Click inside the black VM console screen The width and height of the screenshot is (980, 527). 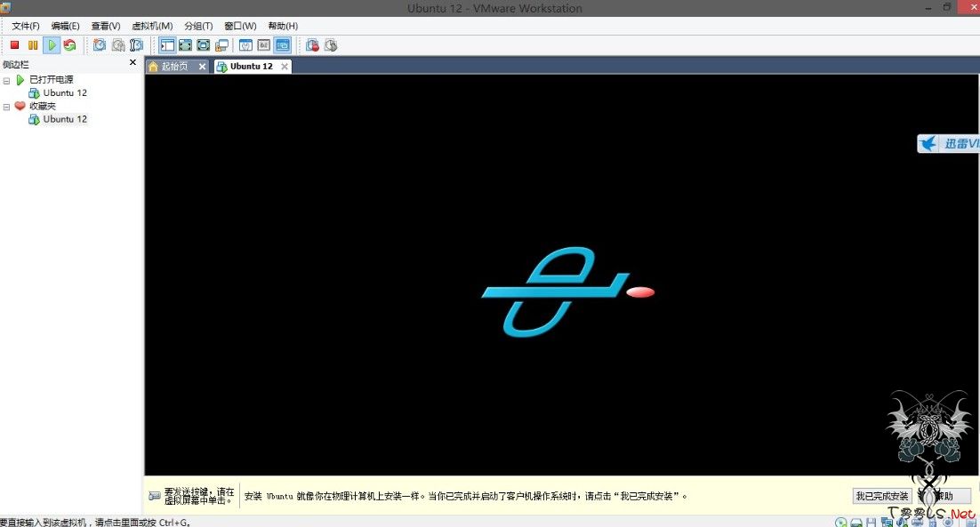[561, 275]
